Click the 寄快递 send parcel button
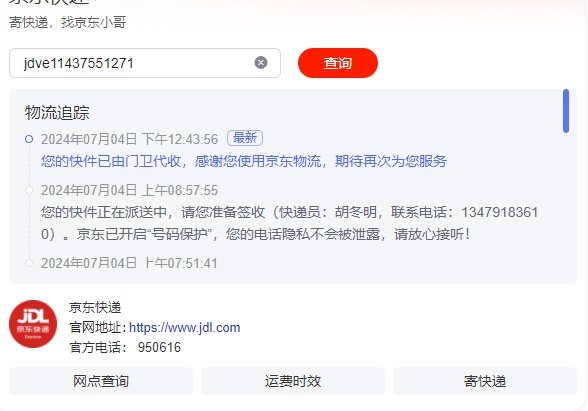 (485, 381)
